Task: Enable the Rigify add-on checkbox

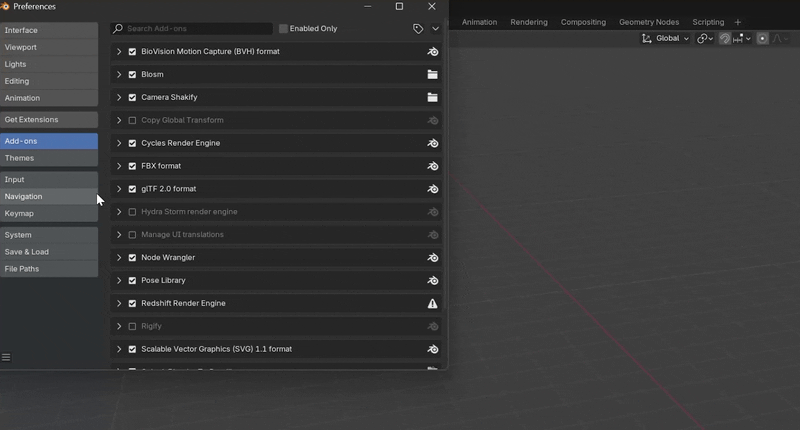Action: click(132, 326)
